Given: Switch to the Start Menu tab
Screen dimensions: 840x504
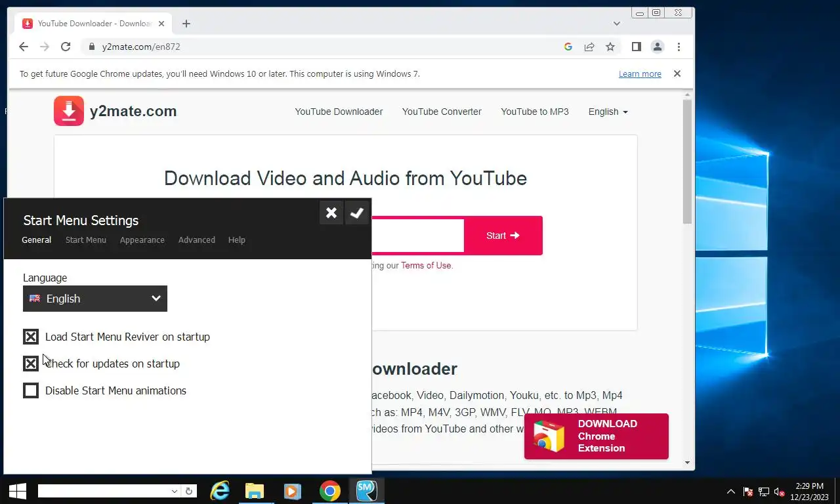Looking at the screenshot, I should [86, 240].
